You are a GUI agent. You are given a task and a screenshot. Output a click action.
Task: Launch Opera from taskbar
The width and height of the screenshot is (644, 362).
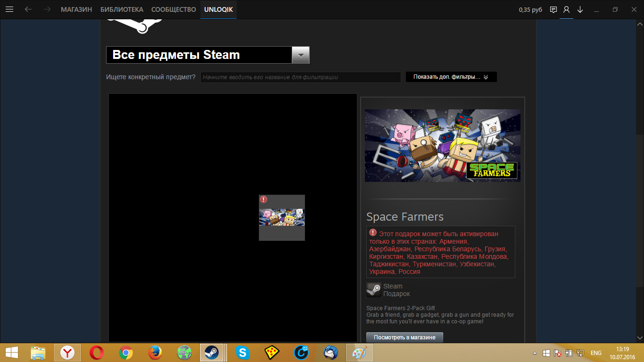pos(97,353)
